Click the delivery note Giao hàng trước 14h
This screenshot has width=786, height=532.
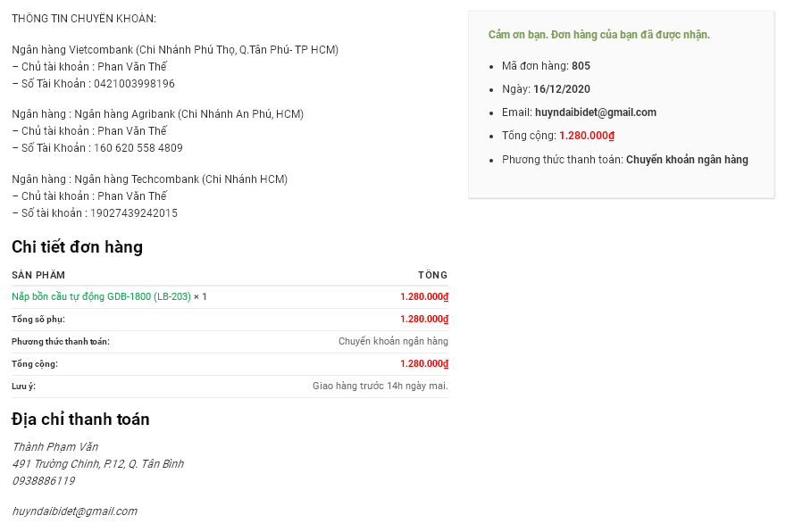pyautogui.click(x=380, y=386)
